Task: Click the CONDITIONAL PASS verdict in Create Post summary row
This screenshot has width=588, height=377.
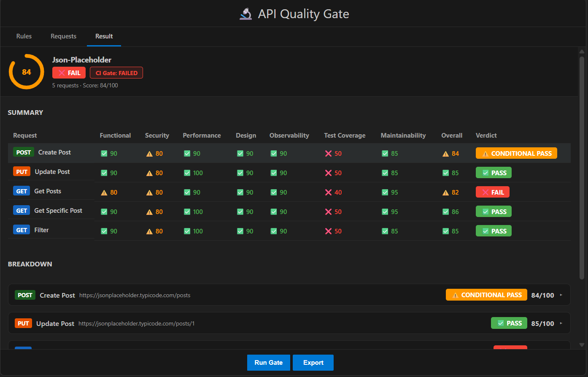Action: pyautogui.click(x=516, y=153)
